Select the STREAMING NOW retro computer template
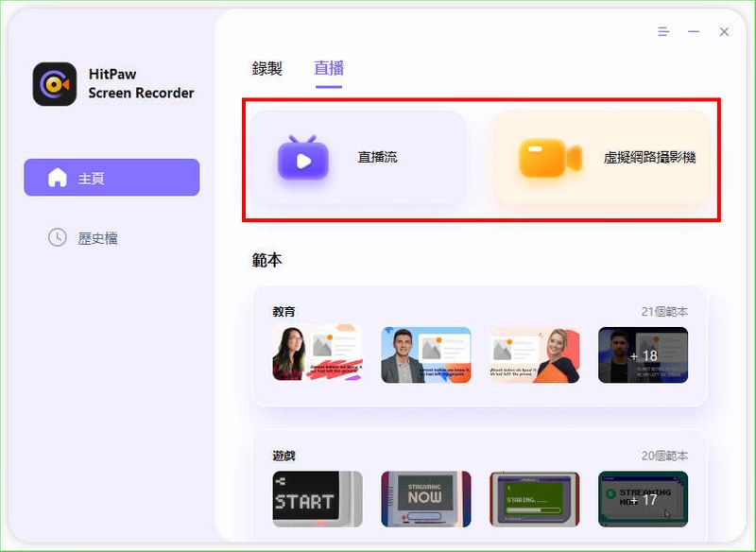 click(426, 499)
